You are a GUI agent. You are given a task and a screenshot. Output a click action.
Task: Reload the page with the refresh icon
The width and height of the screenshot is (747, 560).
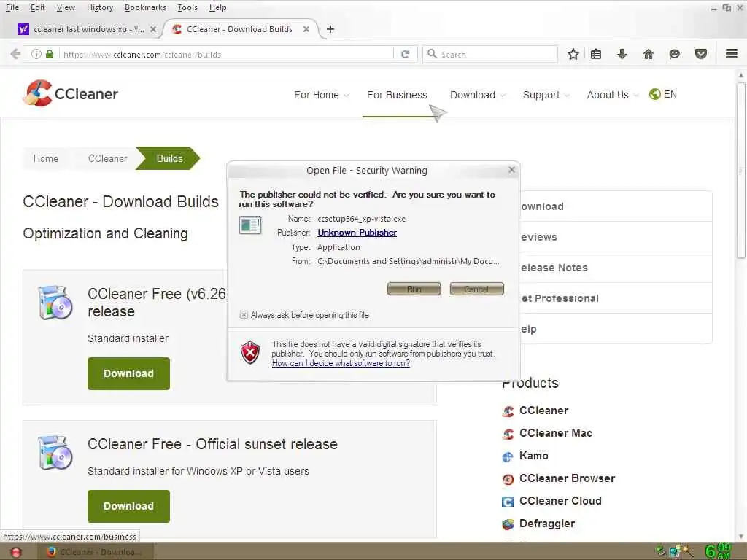[x=406, y=54]
